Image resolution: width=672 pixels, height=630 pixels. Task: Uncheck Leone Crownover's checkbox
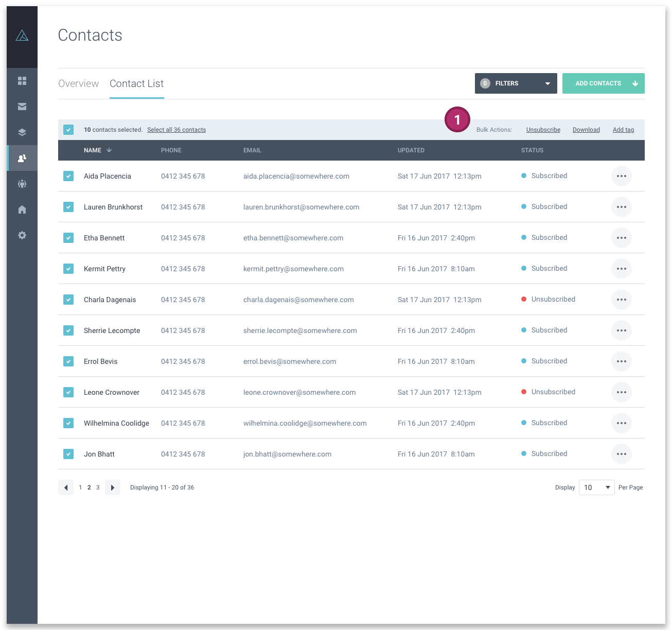(x=68, y=392)
